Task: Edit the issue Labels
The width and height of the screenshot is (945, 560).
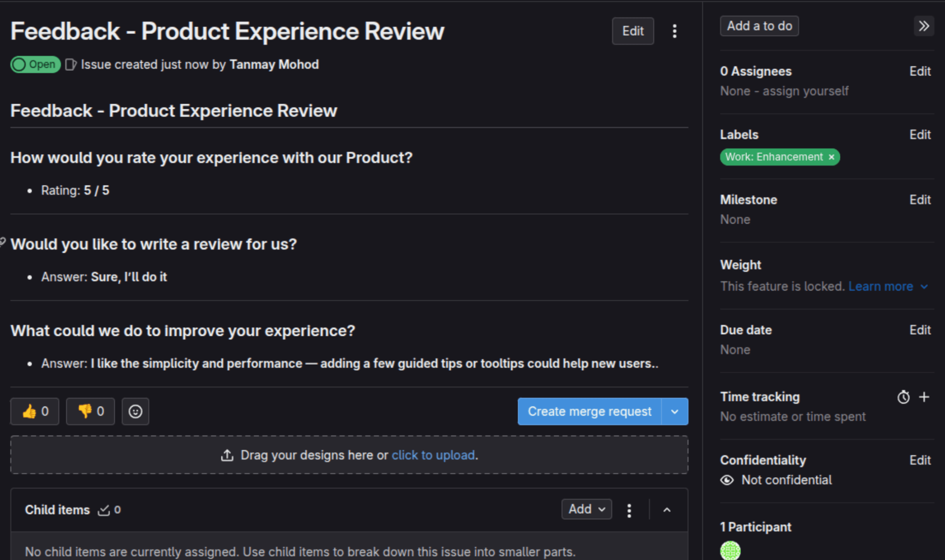Action: click(x=920, y=134)
